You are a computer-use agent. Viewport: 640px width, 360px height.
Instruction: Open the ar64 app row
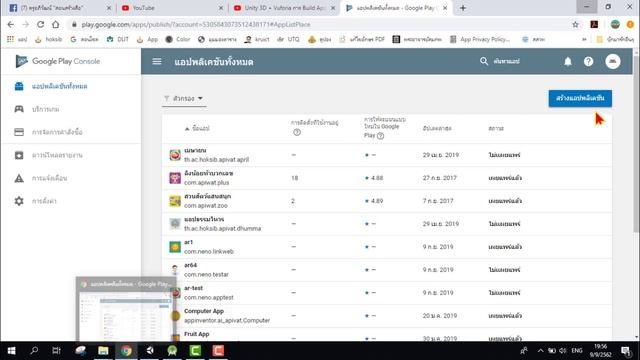(x=387, y=270)
